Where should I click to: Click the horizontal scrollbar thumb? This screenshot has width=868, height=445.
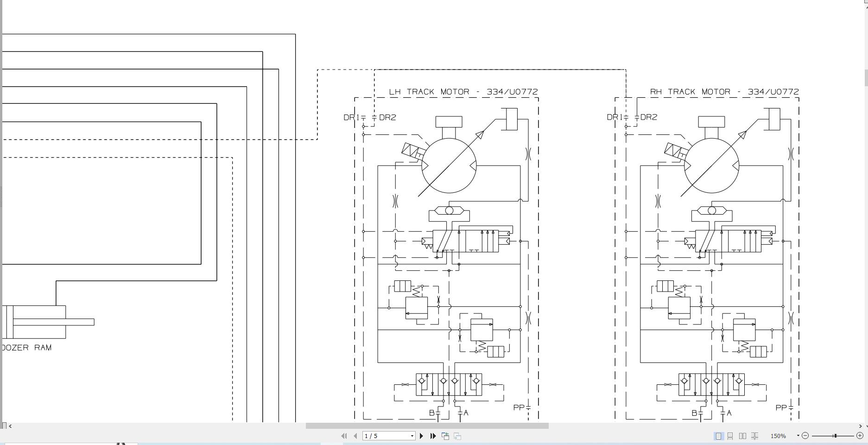pyautogui.click(x=427, y=426)
